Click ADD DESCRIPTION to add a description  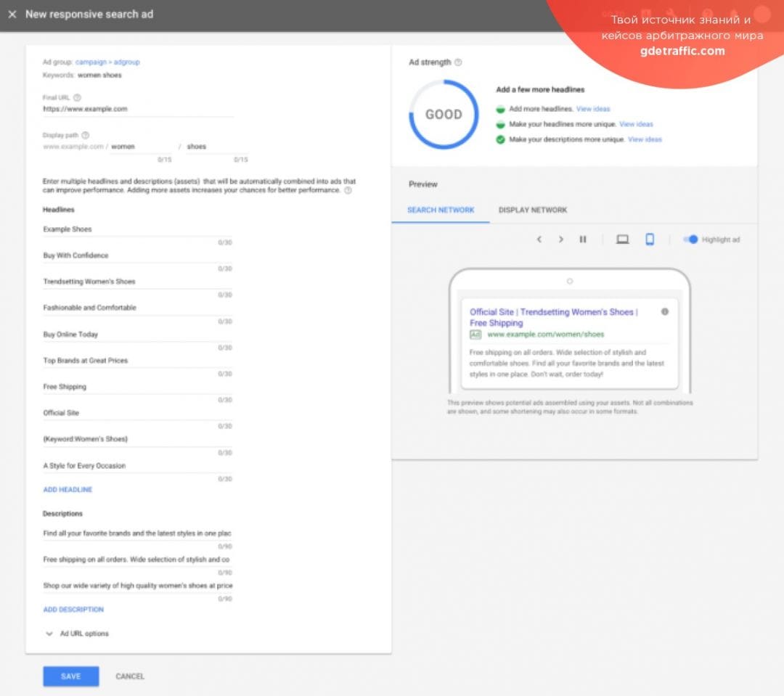(x=73, y=609)
